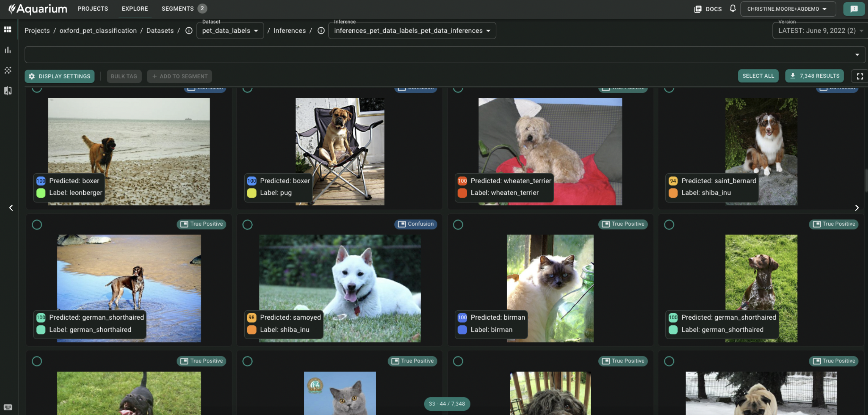Open the Inference selection dropdown
Screen dimensions: 868x415
pos(412,31)
